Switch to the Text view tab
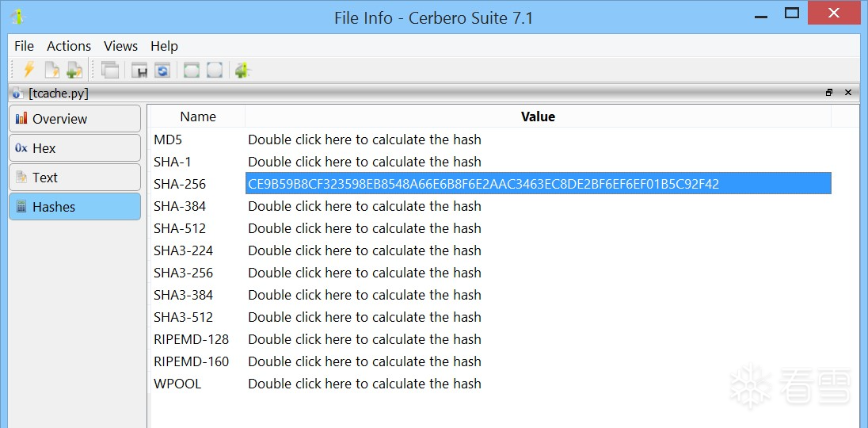Image resolution: width=868 pixels, height=428 pixels. [x=74, y=178]
